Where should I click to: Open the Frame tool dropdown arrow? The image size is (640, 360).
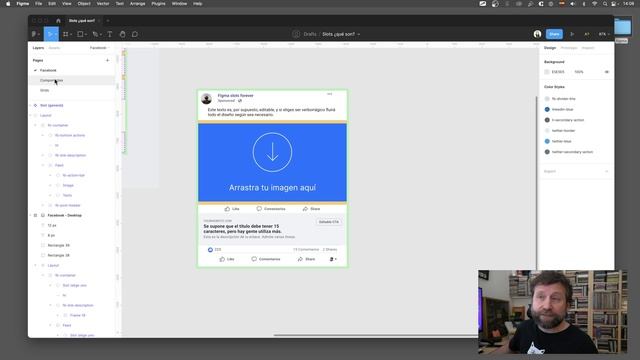tap(71, 35)
